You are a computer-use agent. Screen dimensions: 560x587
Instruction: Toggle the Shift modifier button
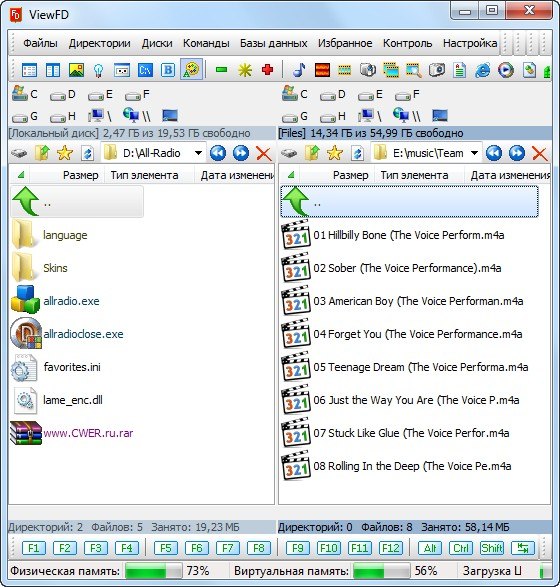(x=492, y=548)
